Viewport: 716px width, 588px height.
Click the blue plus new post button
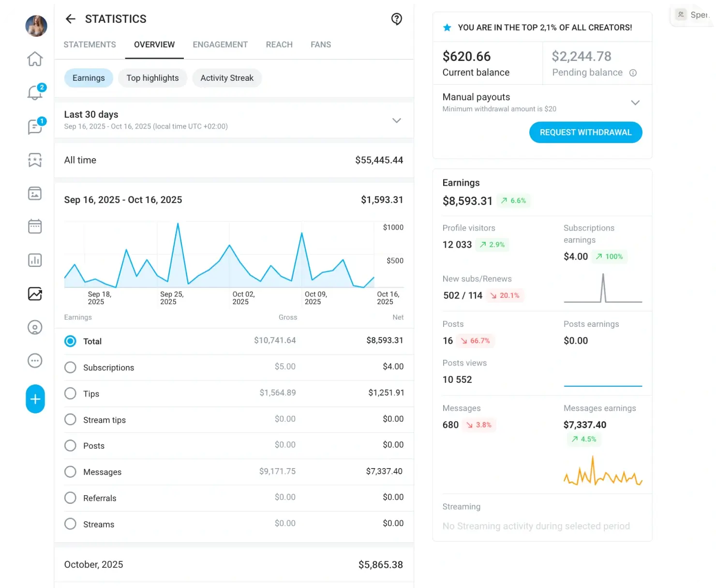pos(35,399)
